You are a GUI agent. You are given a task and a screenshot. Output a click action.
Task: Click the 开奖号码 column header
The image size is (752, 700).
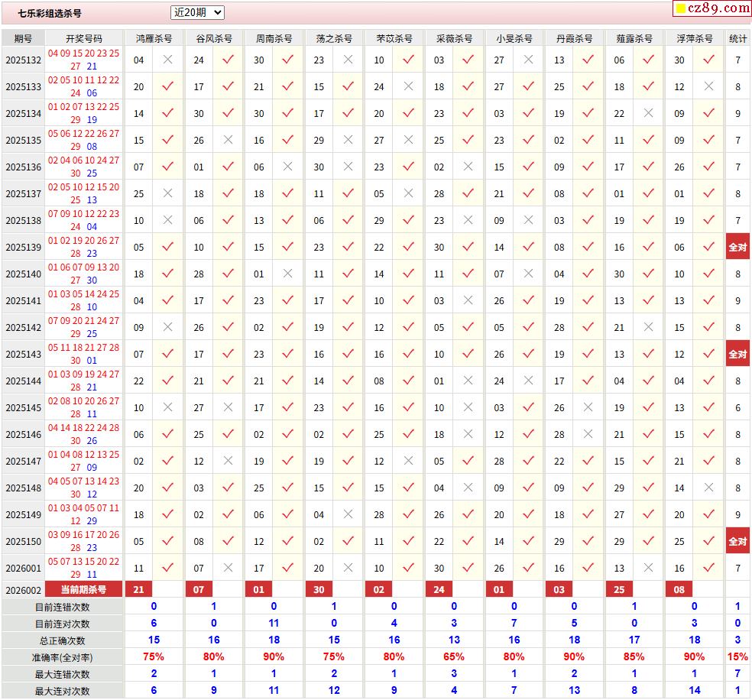point(84,38)
